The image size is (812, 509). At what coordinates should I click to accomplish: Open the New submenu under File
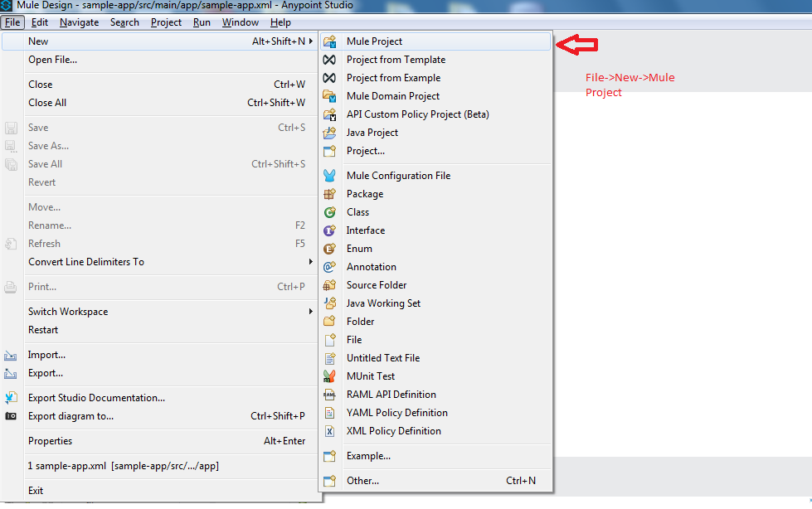click(37, 41)
